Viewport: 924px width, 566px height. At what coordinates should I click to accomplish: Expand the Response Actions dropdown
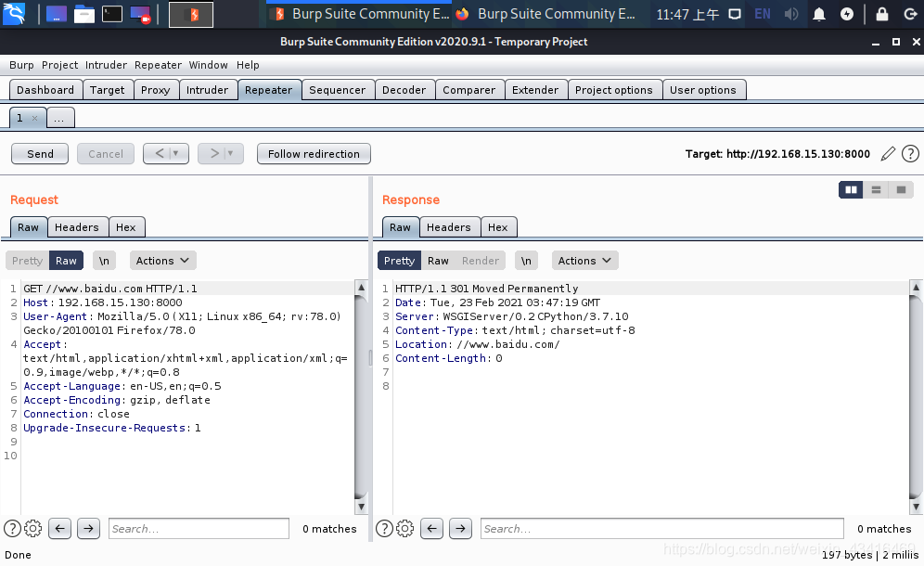[584, 261]
